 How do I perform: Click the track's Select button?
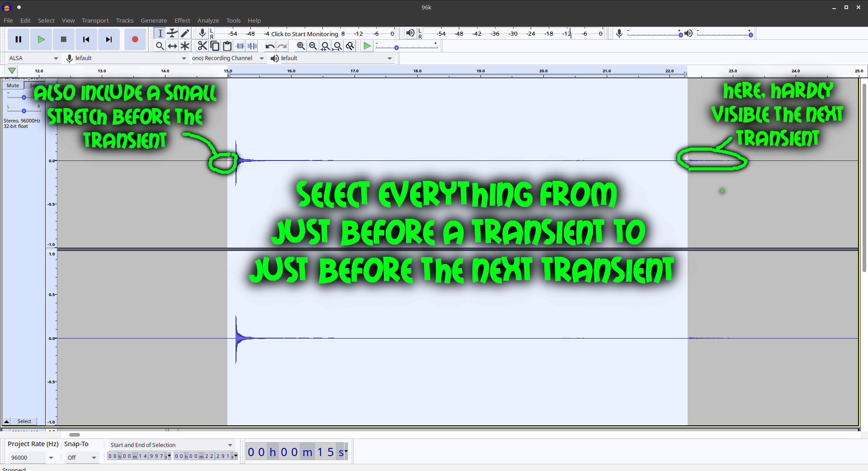point(24,421)
